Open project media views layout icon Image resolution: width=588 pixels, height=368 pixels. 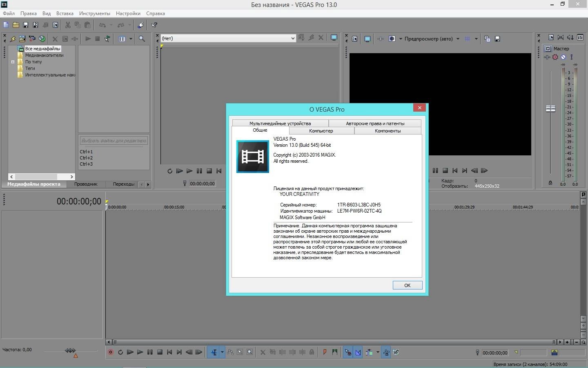122,39
